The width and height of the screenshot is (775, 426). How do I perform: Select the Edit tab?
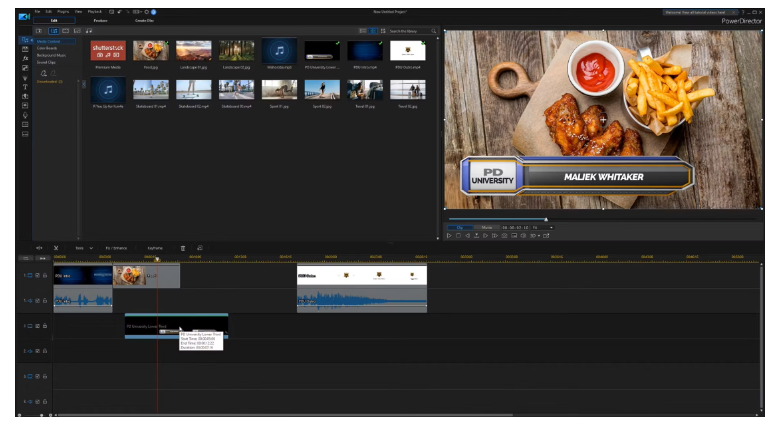click(54, 21)
